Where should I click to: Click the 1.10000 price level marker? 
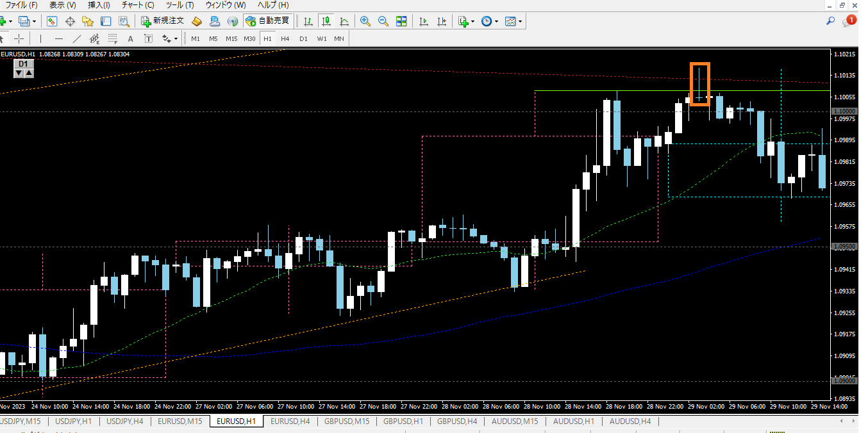click(x=844, y=111)
